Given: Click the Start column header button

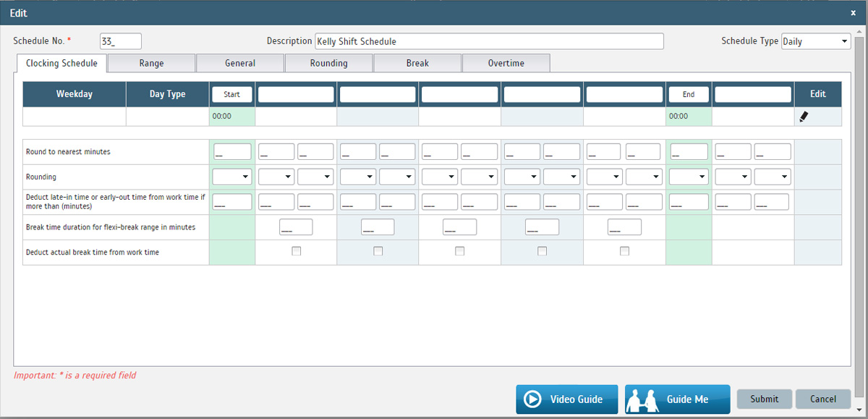Looking at the screenshot, I should click(231, 95).
